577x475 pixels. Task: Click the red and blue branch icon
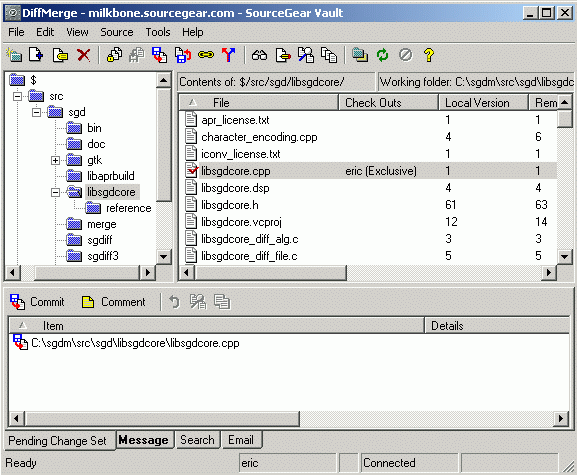[229, 56]
